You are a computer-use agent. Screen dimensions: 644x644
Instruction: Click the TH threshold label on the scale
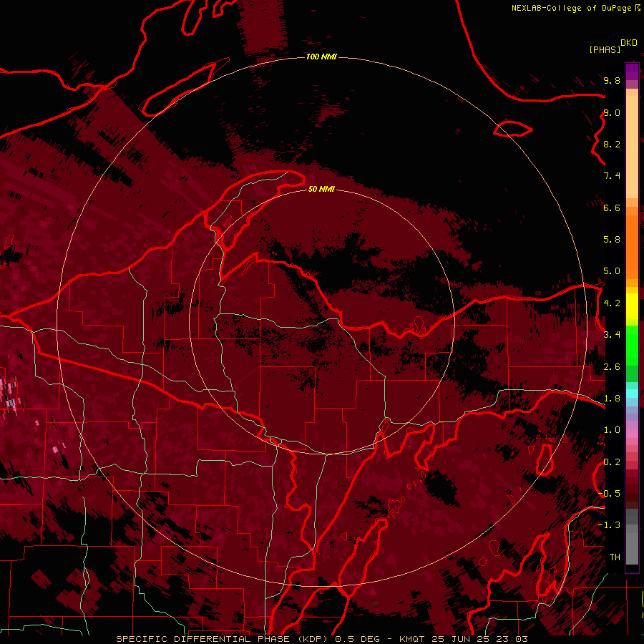[x=615, y=557]
